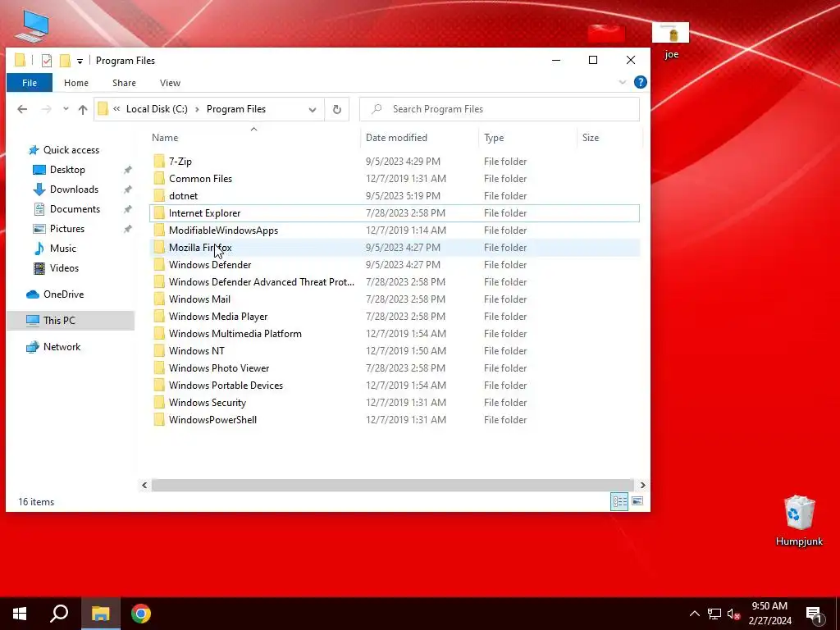
Task: Click Program Files in address breadcrumb
Action: click(x=235, y=109)
